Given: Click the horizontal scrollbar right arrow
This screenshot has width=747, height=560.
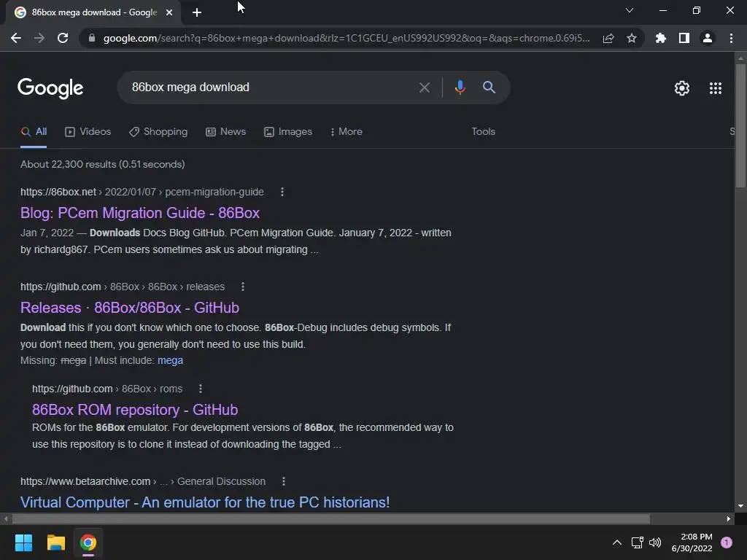Looking at the screenshot, I should (x=729, y=518).
